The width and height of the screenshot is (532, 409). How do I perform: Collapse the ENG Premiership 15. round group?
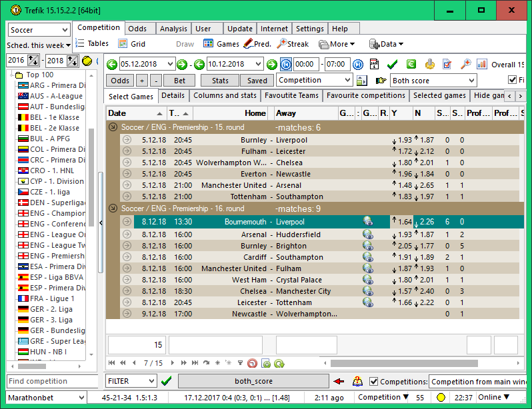point(112,127)
